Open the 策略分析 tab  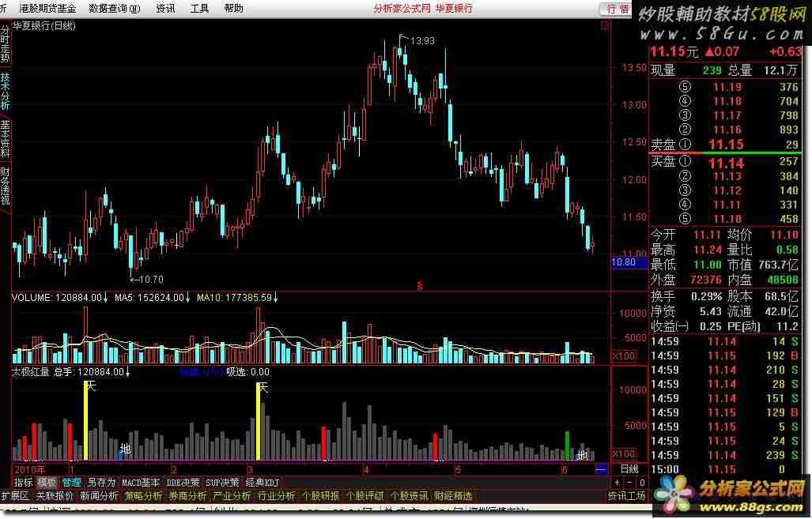[143, 496]
